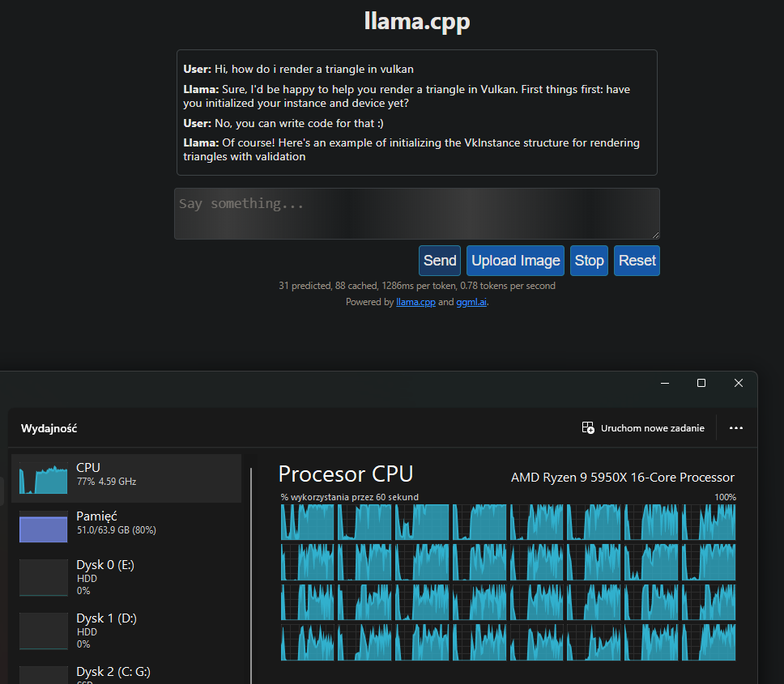Open the llama.cpp link
This screenshot has height=684, width=784.
pyautogui.click(x=415, y=301)
